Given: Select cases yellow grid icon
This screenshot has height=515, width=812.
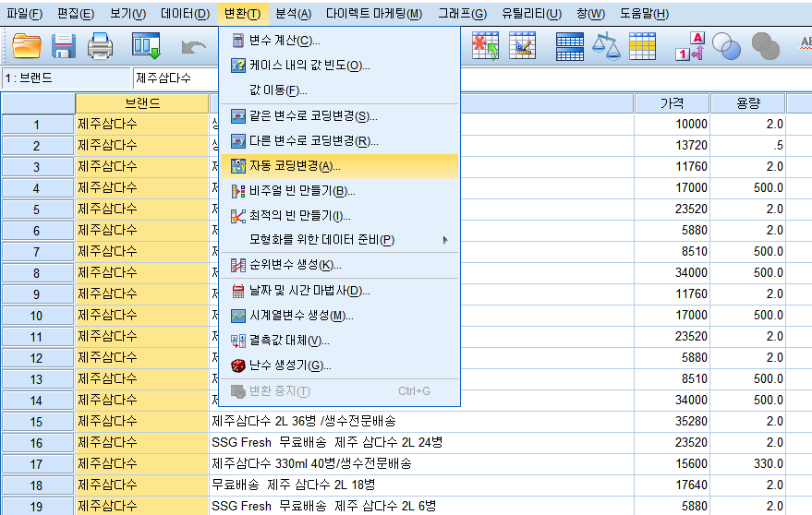Looking at the screenshot, I should pos(643,46).
